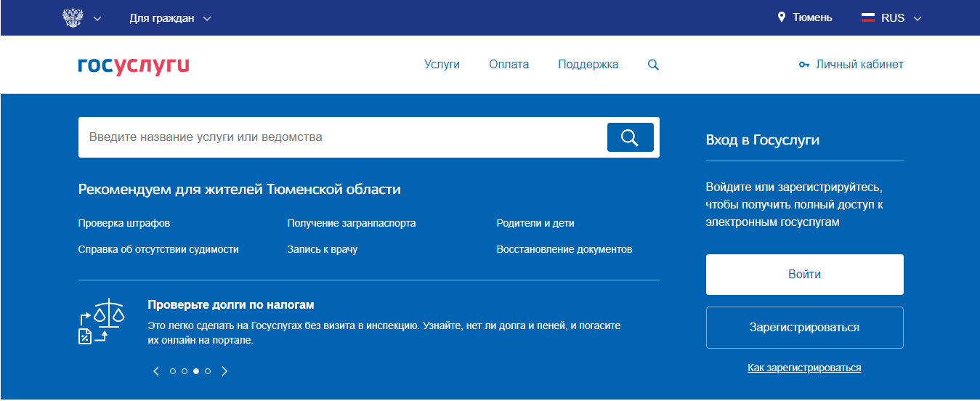Open search via header magnifier icon
Image resolution: width=980 pixels, height=401 pixels.
click(653, 65)
